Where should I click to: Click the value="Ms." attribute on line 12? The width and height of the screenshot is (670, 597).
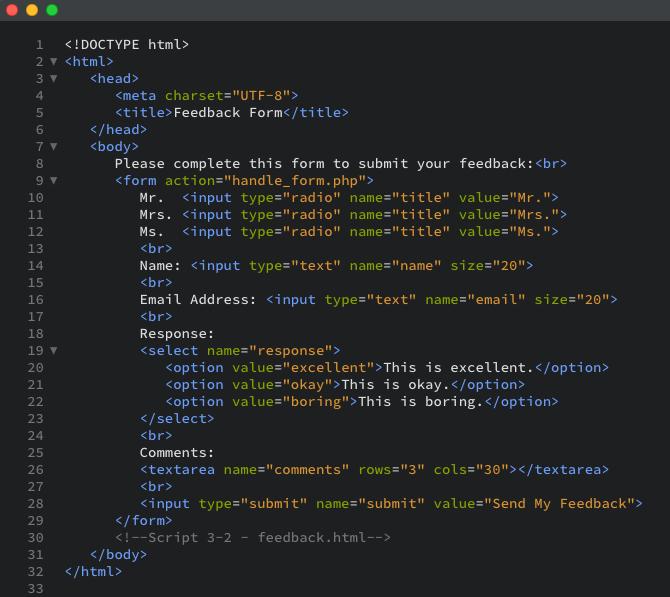(504, 232)
